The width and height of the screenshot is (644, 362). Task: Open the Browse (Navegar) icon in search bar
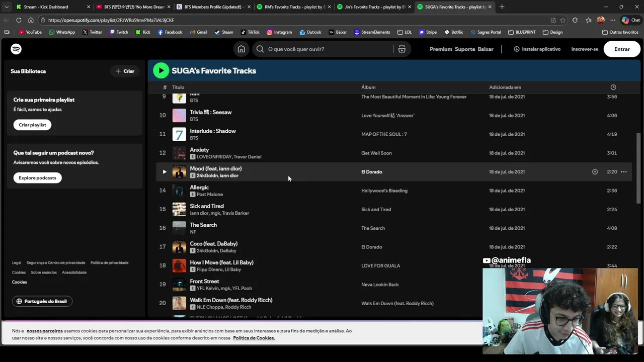point(401,49)
